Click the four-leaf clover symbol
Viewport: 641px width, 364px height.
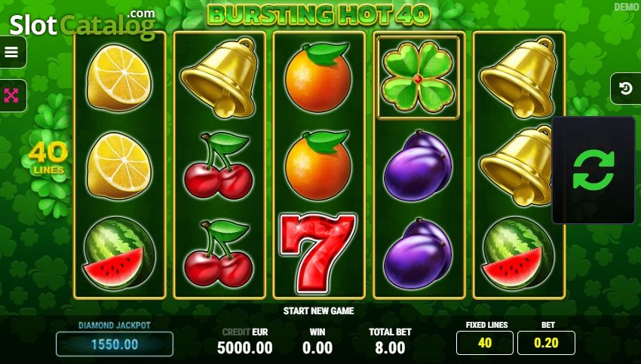pyautogui.click(x=419, y=78)
